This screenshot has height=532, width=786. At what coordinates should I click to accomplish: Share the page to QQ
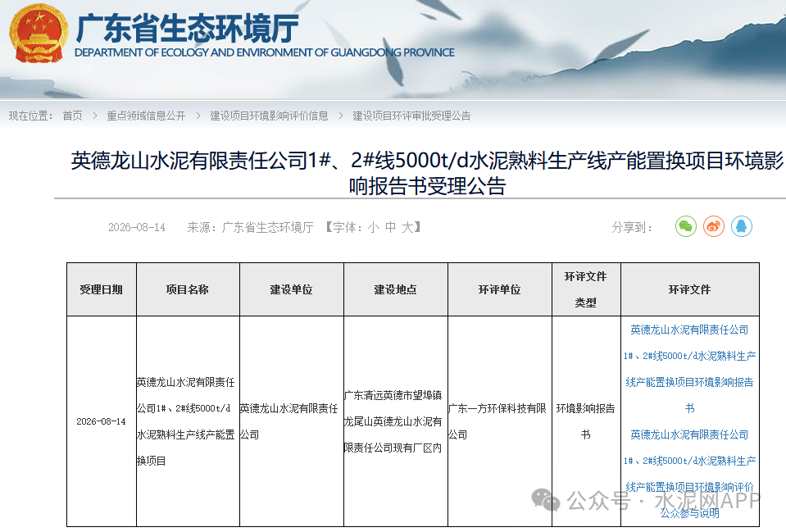pos(742,226)
